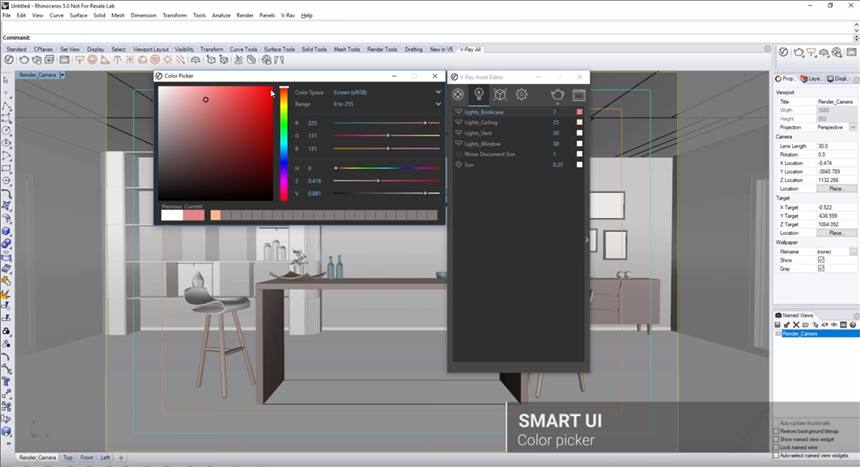This screenshot has width=860, height=467.
Task: Toggle the Show wallpaper checkbox
Action: point(821,260)
